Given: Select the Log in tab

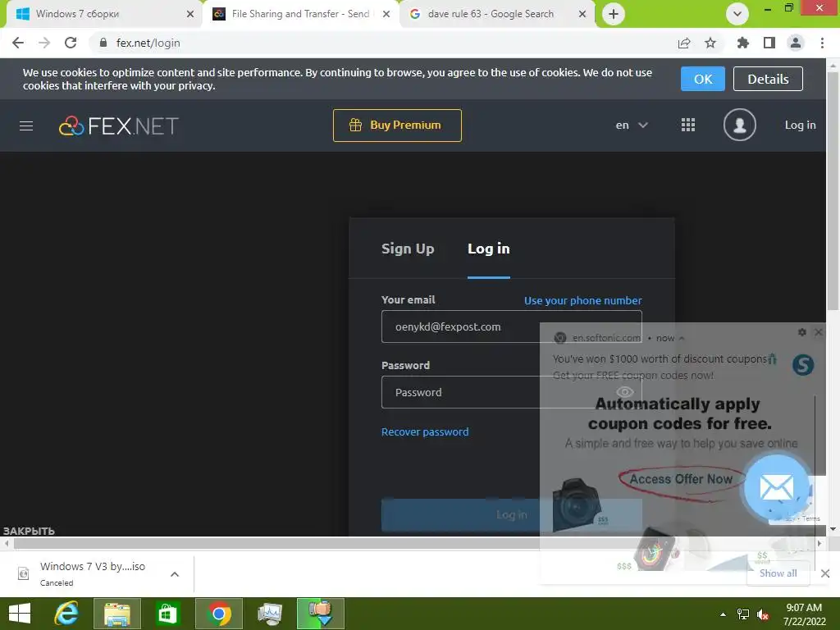Looking at the screenshot, I should tap(489, 249).
